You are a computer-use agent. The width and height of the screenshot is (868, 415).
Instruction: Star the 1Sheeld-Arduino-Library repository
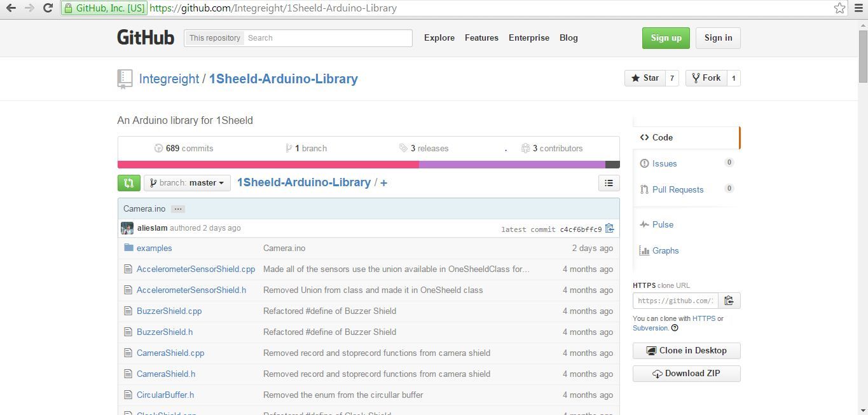pos(645,78)
